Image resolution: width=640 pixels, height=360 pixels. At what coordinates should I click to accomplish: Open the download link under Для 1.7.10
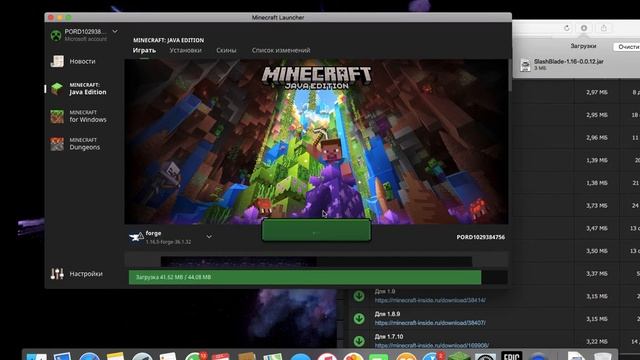431,345
